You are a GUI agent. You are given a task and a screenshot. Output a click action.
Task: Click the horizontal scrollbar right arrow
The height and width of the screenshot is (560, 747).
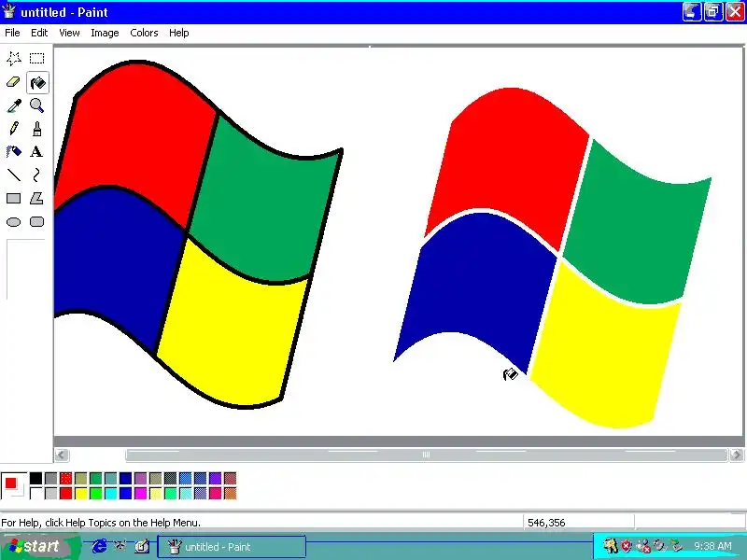click(737, 455)
